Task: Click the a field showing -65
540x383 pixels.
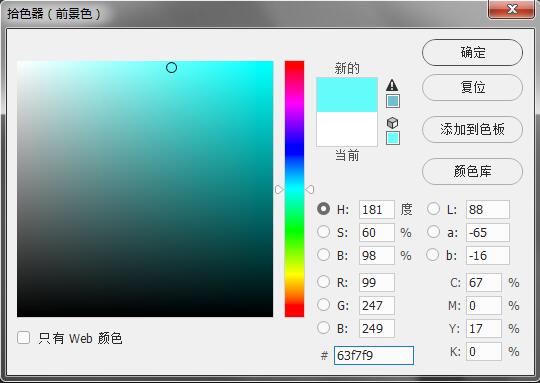Action: 488,232
